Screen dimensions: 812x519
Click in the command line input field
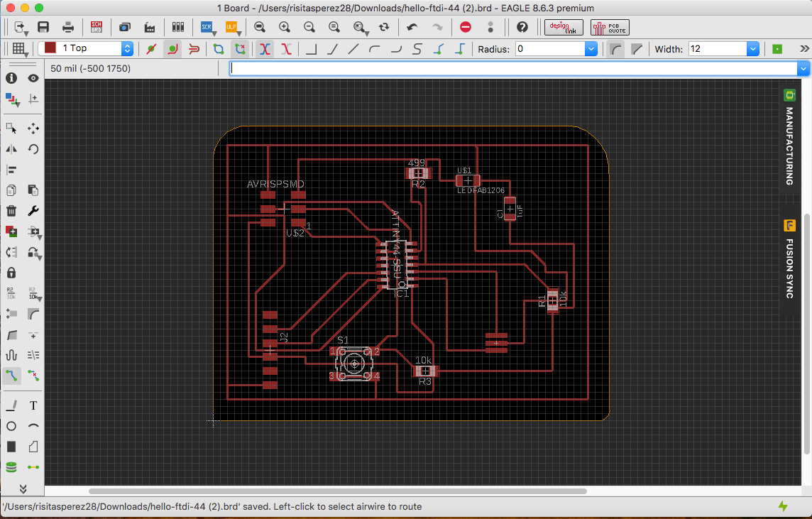(x=512, y=69)
